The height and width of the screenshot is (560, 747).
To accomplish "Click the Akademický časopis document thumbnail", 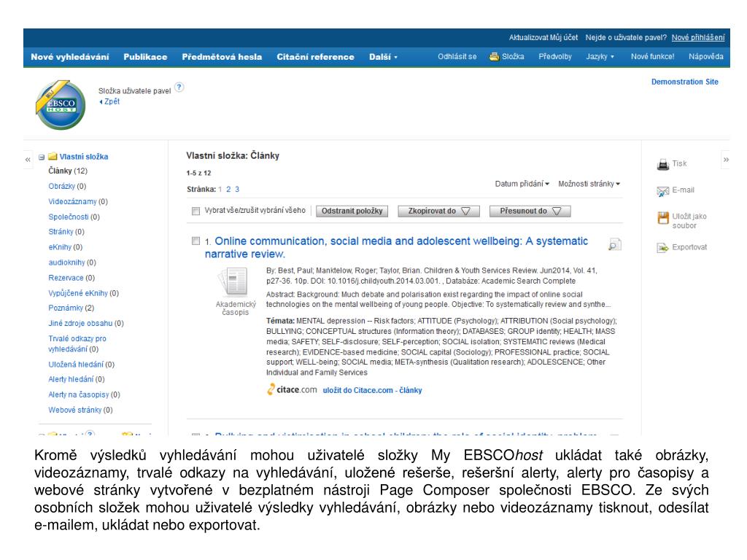I will coord(233,282).
